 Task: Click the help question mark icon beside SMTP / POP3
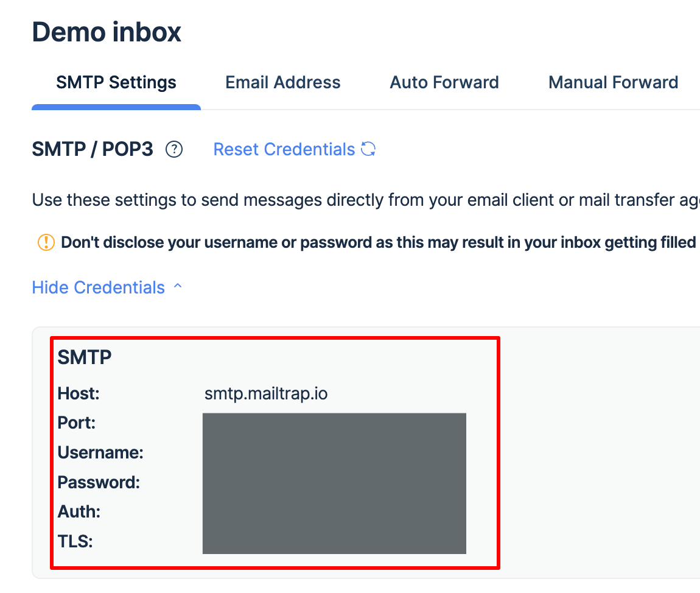pos(175,149)
